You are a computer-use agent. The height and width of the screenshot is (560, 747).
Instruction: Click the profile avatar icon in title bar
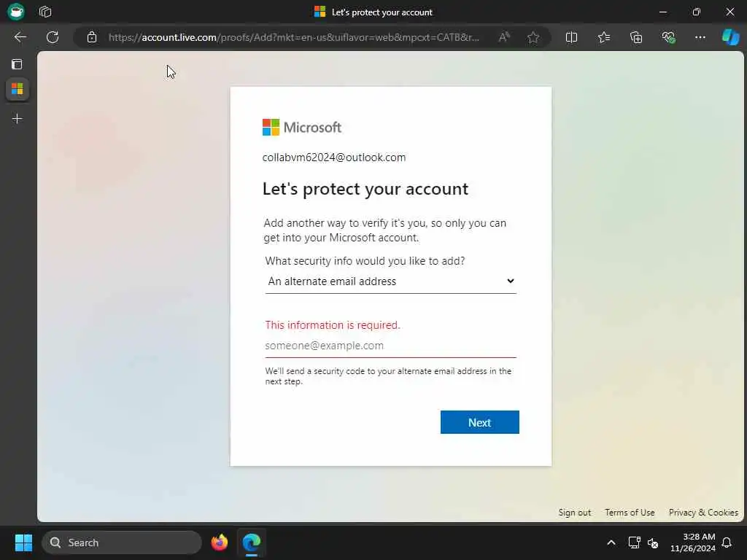coord(16,12)
